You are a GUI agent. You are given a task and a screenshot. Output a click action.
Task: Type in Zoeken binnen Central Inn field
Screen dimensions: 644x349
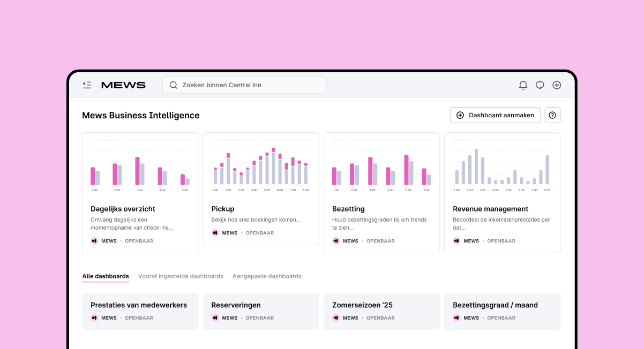(252, 85)
